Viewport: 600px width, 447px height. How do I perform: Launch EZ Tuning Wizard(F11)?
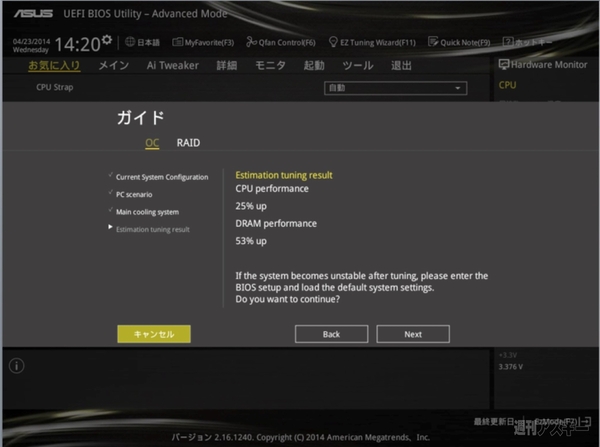pos(372,42)
